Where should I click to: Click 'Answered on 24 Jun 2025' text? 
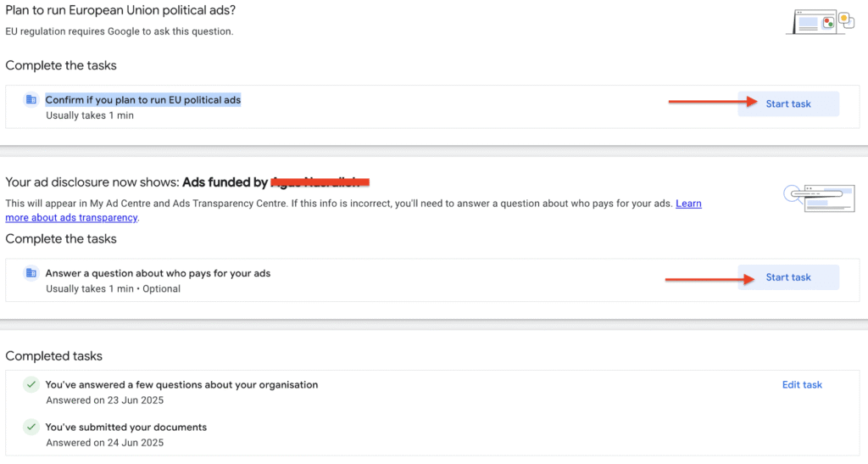pyautogui.click(x=104, y=443)
